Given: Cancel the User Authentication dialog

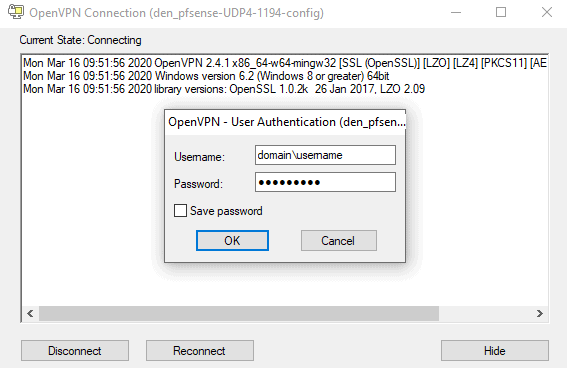Looking at the screenshot, I should tap(338, 241).
